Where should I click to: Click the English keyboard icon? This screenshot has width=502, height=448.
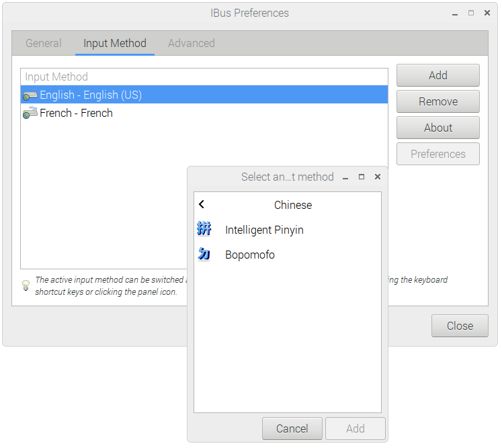pos(30,95)
